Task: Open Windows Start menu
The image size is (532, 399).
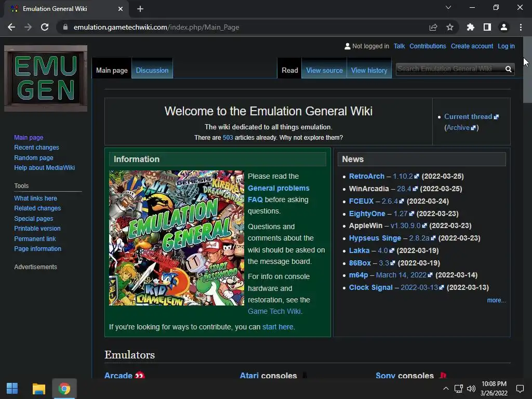Action: tap(12, 389)
